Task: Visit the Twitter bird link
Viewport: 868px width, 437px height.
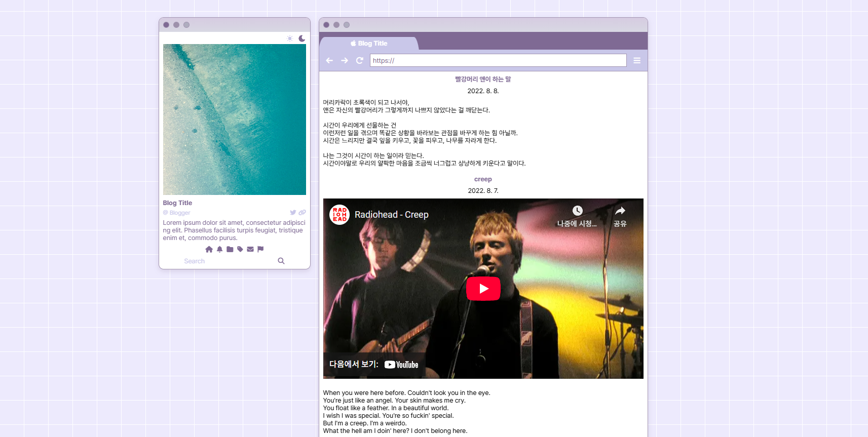Action: pyautogui.click(x=293, y=213)
